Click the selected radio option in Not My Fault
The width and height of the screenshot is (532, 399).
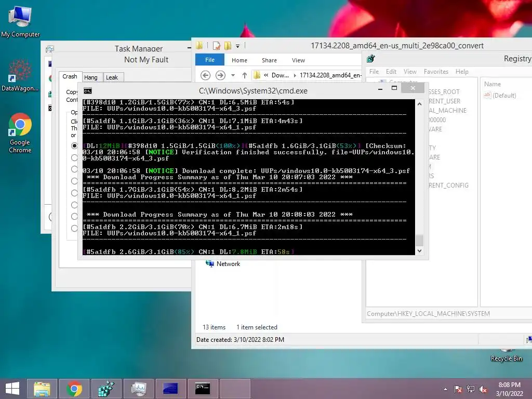tap(74, 145)
